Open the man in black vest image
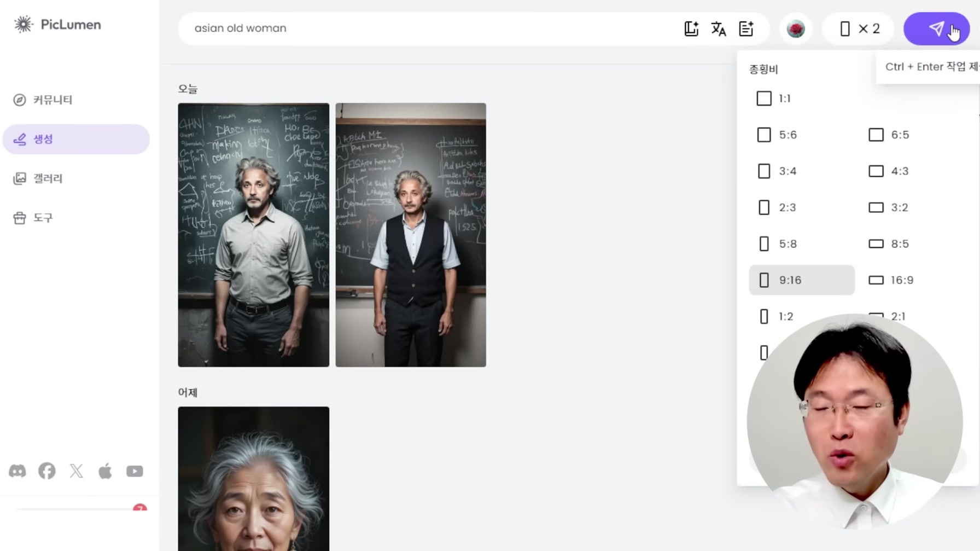This screenshot has width=980, height=551. pyautogui.click(x=411, y=235)
